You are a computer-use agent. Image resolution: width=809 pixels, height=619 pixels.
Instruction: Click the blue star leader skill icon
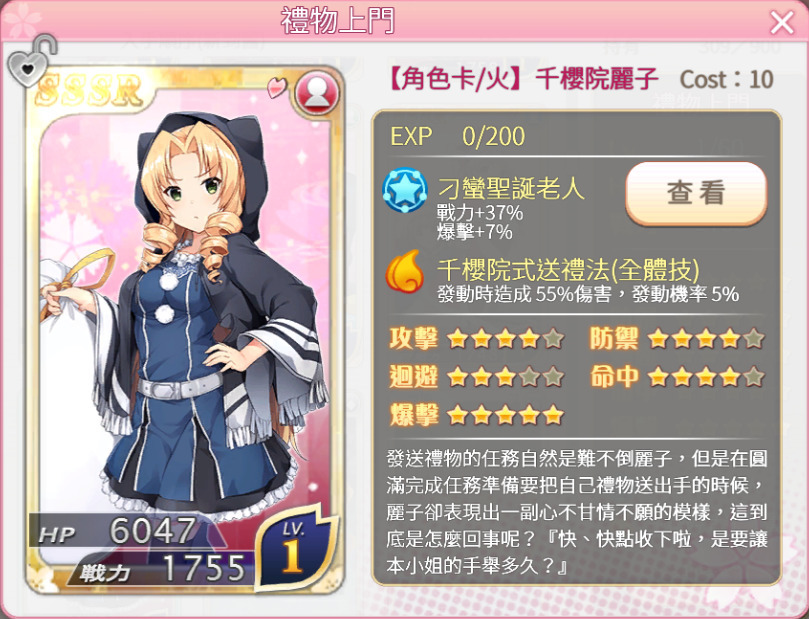pyautogui.click(x=405, y=190)
